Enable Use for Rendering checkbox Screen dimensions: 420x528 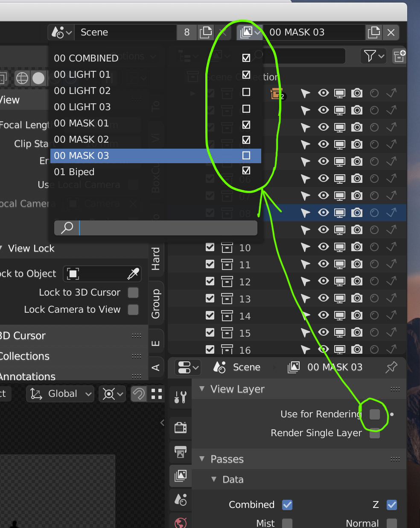(374, 414)
